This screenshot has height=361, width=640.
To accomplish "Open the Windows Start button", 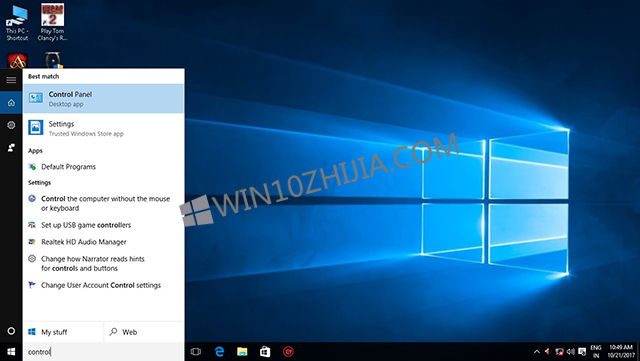I will point(11,352).
